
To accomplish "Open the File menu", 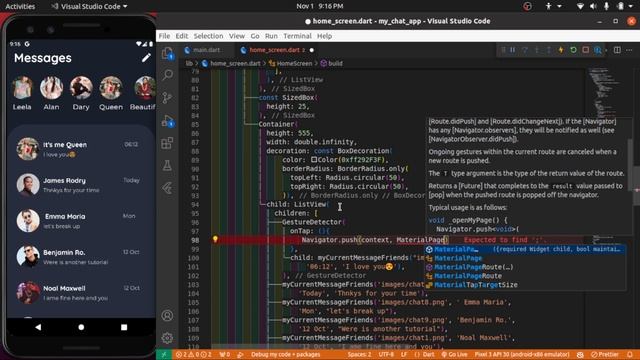I will [x=164, y=36].
